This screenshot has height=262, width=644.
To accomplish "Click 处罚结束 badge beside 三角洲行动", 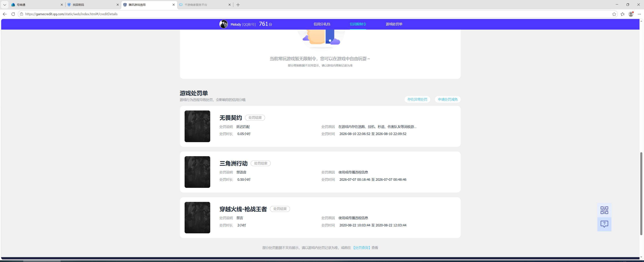I will [x=260, y=163].
